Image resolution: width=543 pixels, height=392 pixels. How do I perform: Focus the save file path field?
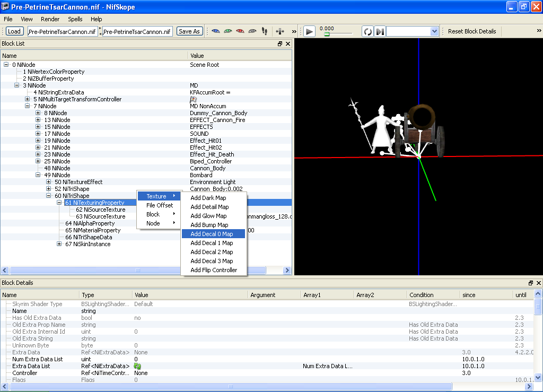coord(137,31)
